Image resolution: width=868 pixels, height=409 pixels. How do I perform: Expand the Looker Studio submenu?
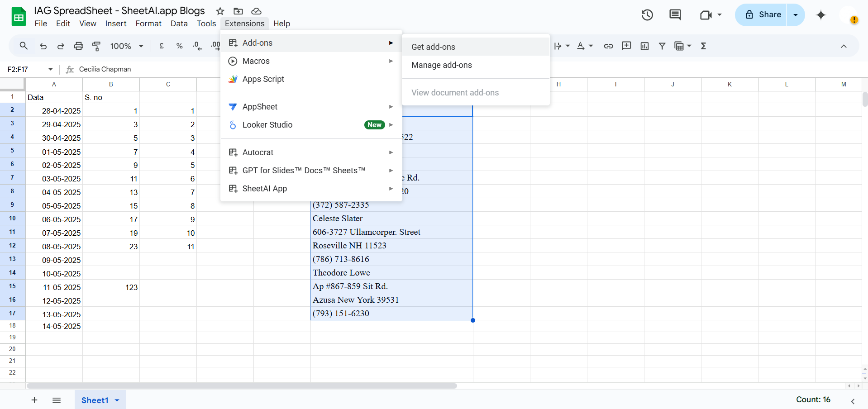(x=311, y=125)
